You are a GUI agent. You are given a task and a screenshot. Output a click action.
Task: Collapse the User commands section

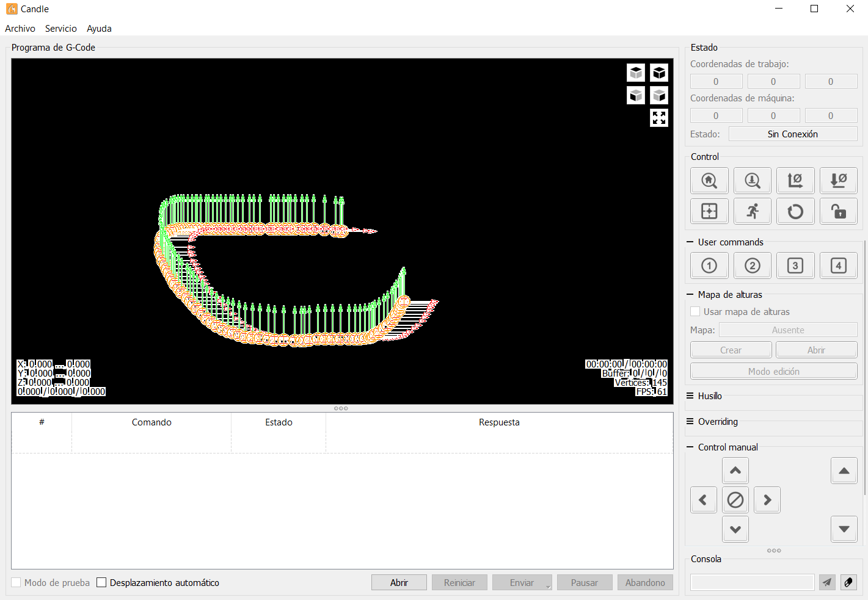point(690,242)
